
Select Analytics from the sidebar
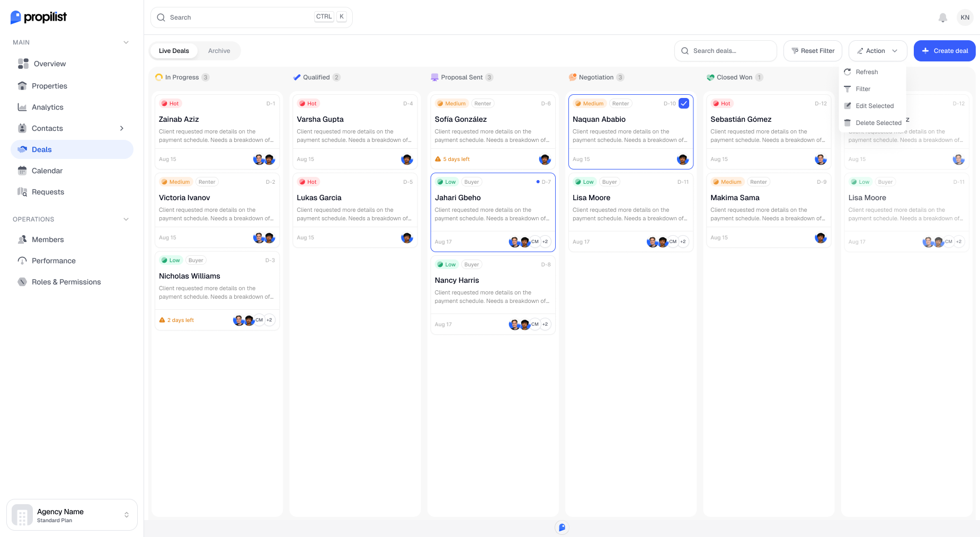pos(48,107)
